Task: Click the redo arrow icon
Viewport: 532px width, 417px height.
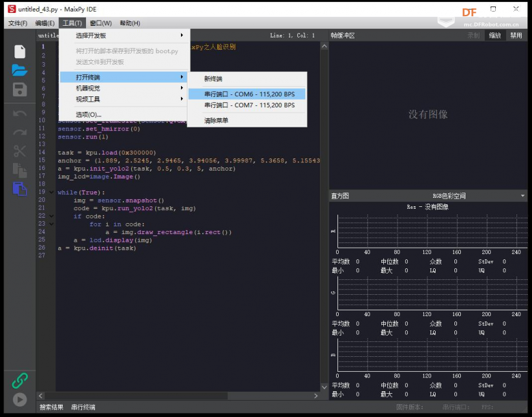Action: click(x=19, y=132)
